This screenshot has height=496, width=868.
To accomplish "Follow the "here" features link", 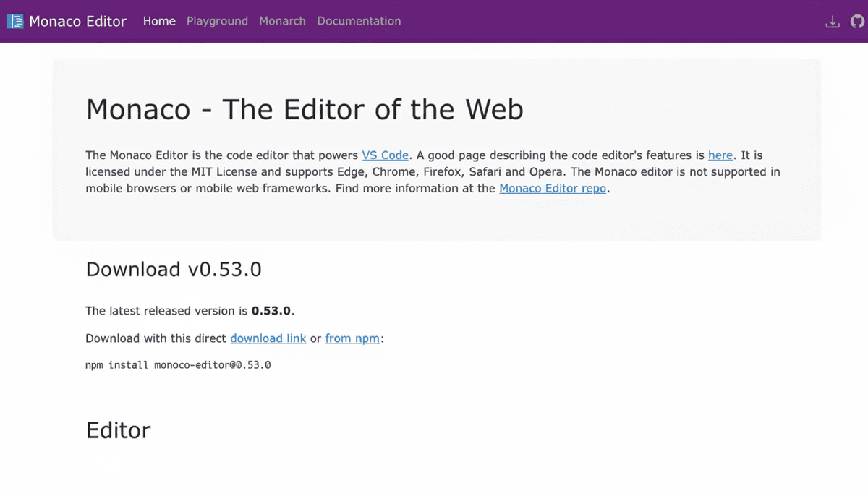I will tap(720, 155).
